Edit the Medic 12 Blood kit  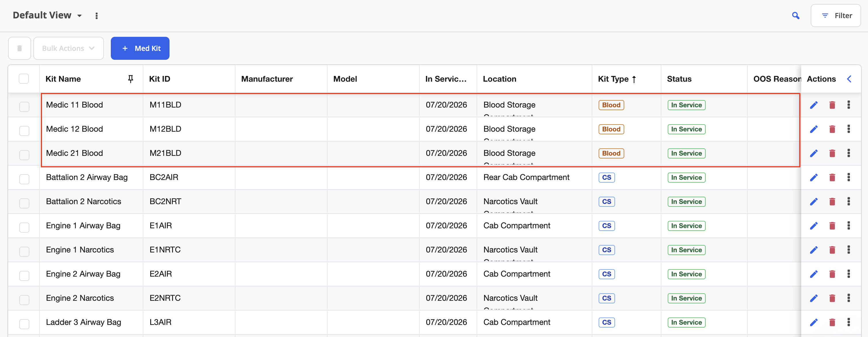coord(814,129)
